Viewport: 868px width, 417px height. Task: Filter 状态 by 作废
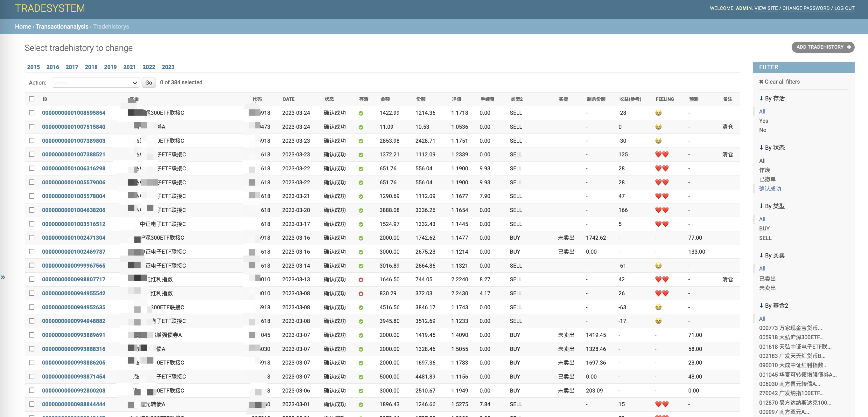tap(765, 170)
